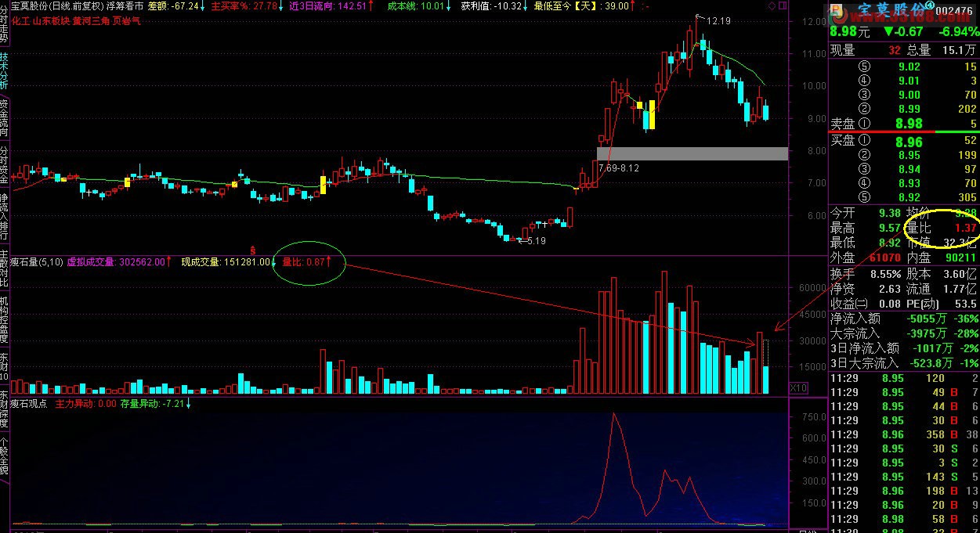Click the buy level 5 price 8.92
The image size is (980, 533).
(x=909, y=197)
